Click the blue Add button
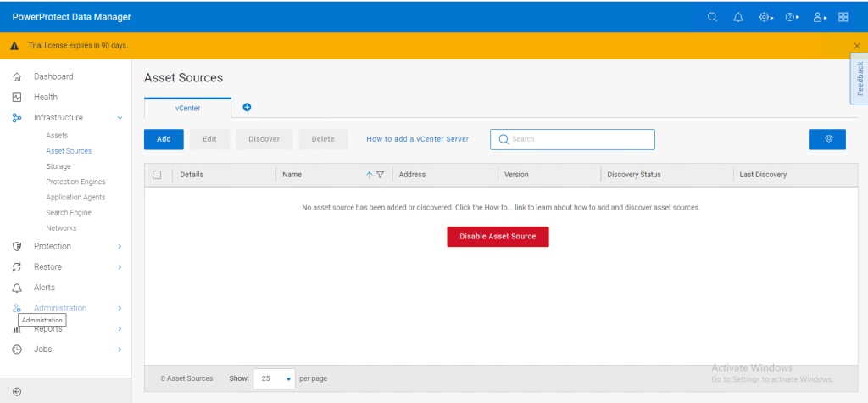Screen dimensions: 868x403 click(x=164, y=139)
